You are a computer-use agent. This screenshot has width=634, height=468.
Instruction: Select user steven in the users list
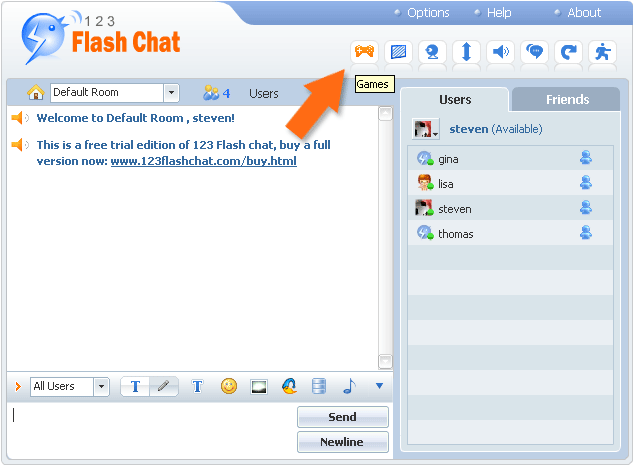point(510,208)
